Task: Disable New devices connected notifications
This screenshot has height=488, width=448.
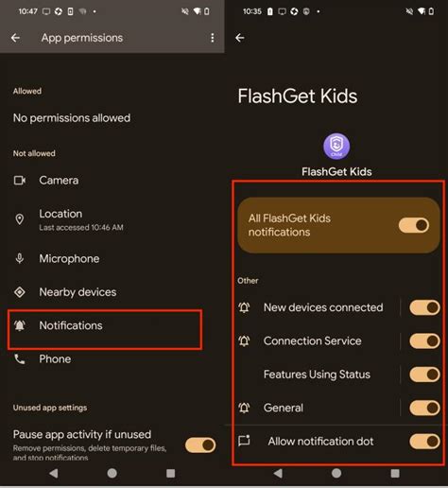Action: 424,307
